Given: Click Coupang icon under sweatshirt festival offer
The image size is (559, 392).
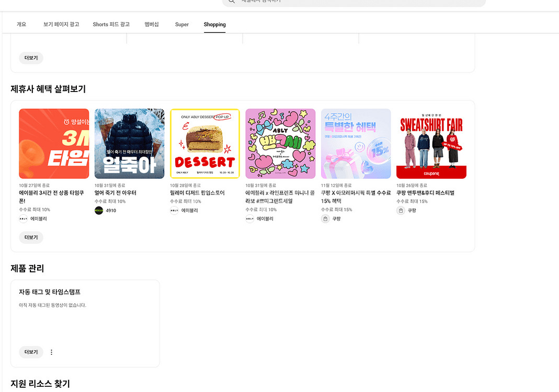Looking at the screenshot, I should point(401,211).
